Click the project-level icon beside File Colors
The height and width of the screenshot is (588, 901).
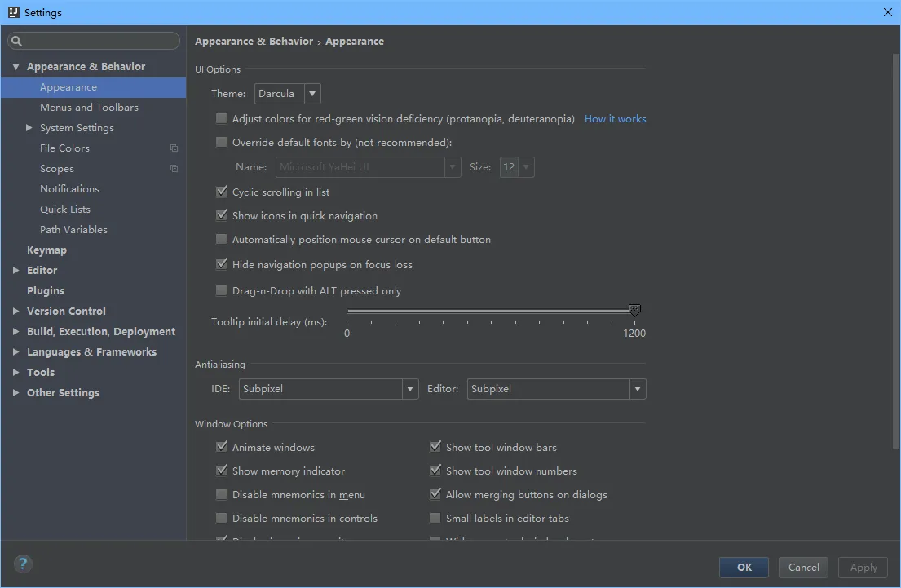[174, 148]
